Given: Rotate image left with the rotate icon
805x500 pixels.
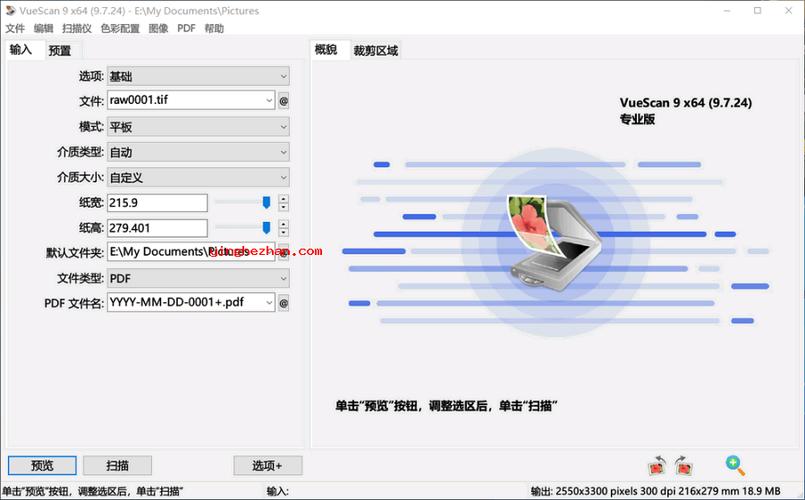Looking at the screenshot, I should pyautogui.click(x=657, y=466).
